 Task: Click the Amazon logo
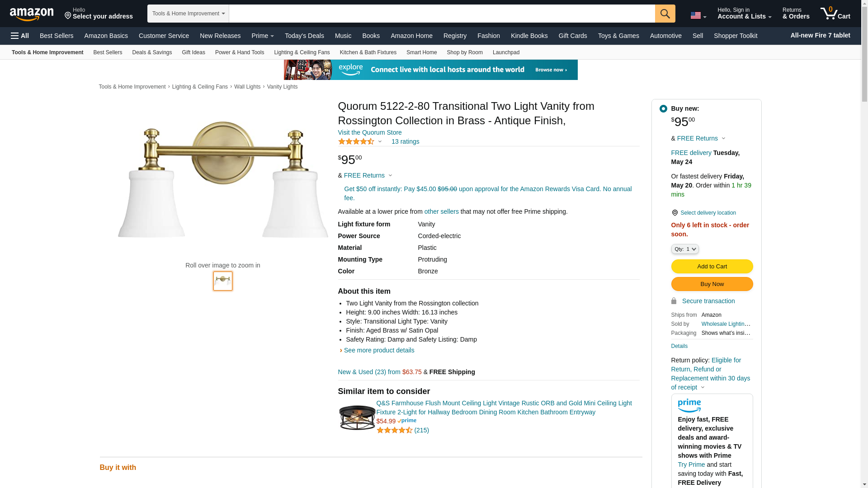[x=32, y=14]
